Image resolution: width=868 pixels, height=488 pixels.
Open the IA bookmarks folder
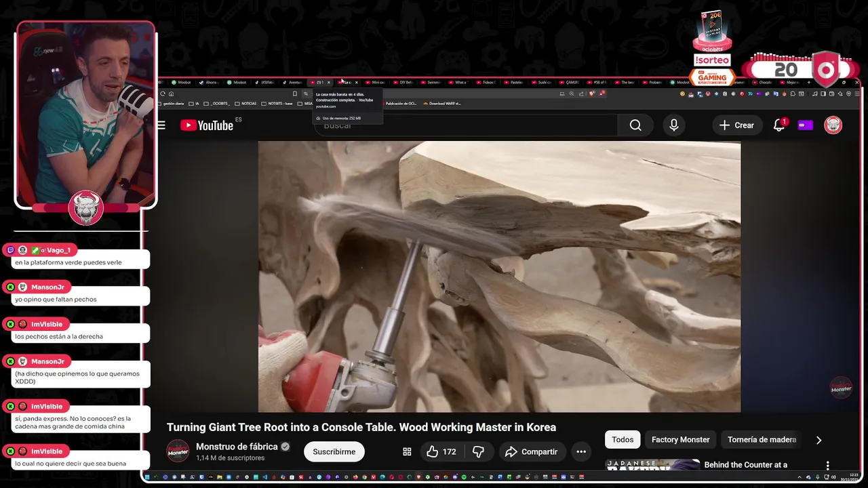pyautogui.click(x=194, y=104)
